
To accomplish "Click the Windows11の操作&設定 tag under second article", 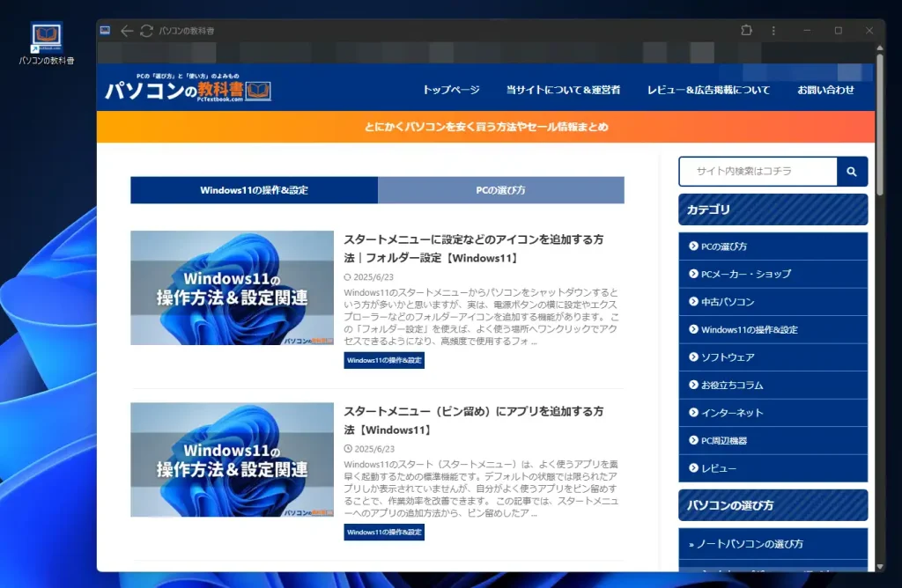I will click(384, 533).
